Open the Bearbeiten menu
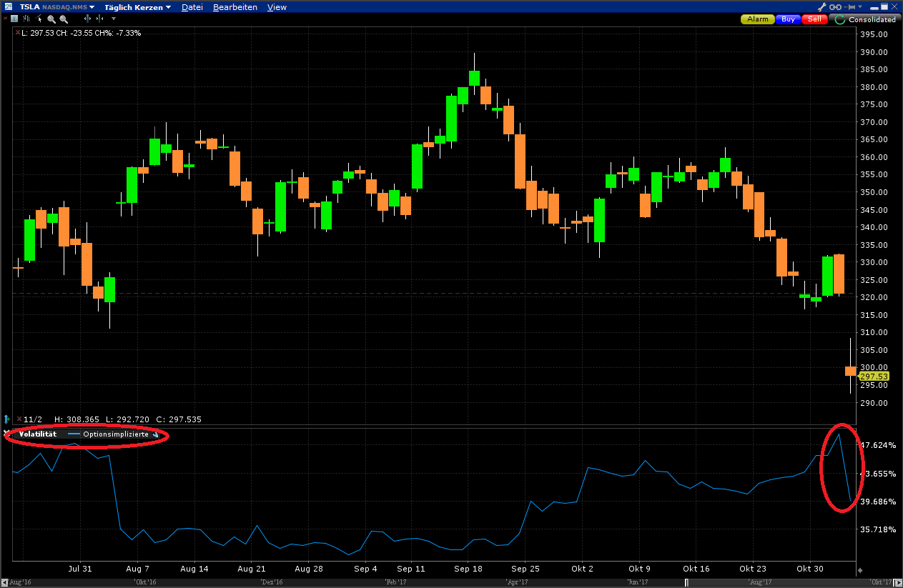 (235, 7)
